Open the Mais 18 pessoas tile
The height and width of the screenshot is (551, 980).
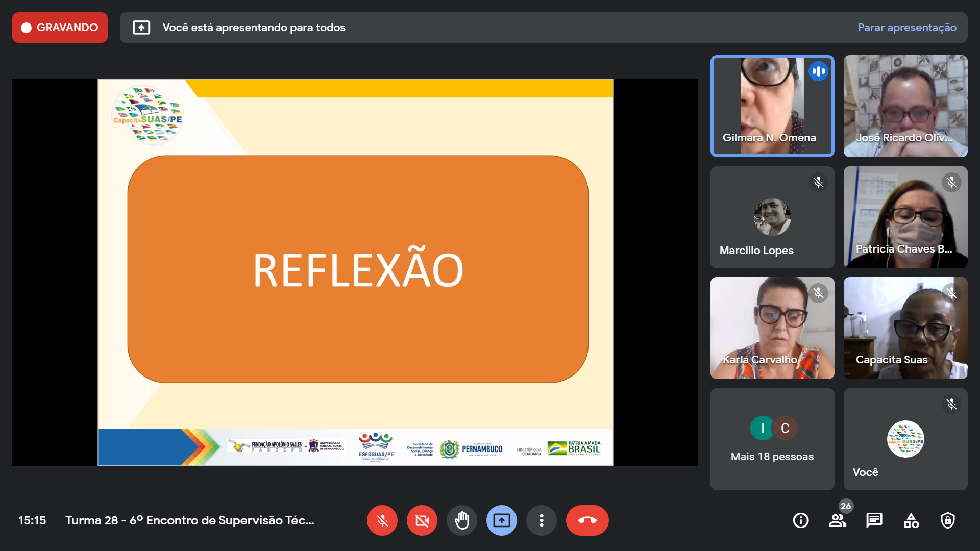tap(772, 439)
